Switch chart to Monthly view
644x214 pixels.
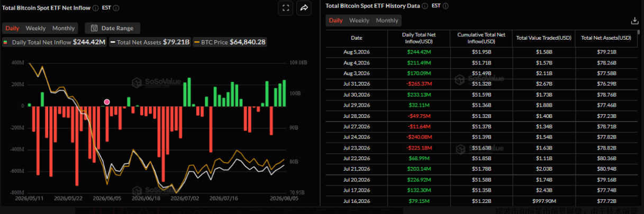[x=64, y=28]
